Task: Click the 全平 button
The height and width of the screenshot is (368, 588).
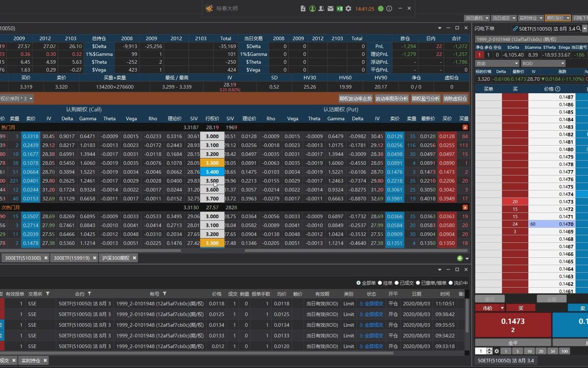Action: click(x=513, y=343)
